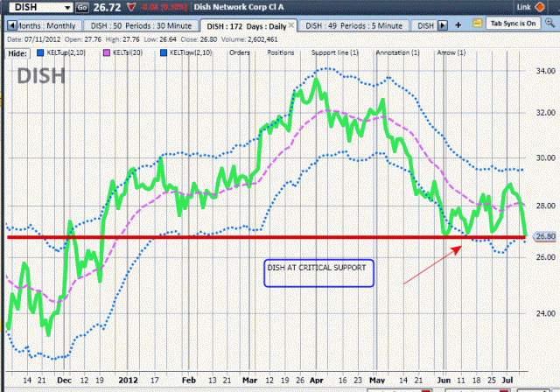The height and width of the screenshot is (392, 560).
Task: Click the 34.00 price axis label
Action: pos(545,71)
